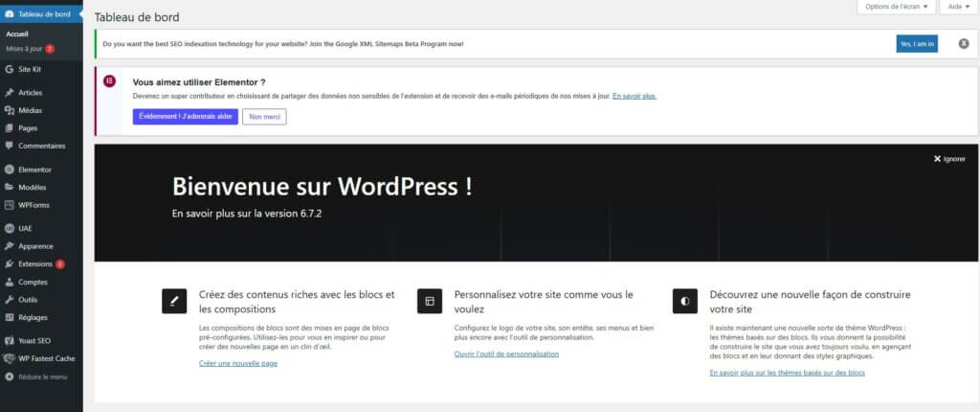Image resolution: width=980 pixels, height=412 pixels.
Task: Click the half-circle styles icon
Action: point(685,301)
